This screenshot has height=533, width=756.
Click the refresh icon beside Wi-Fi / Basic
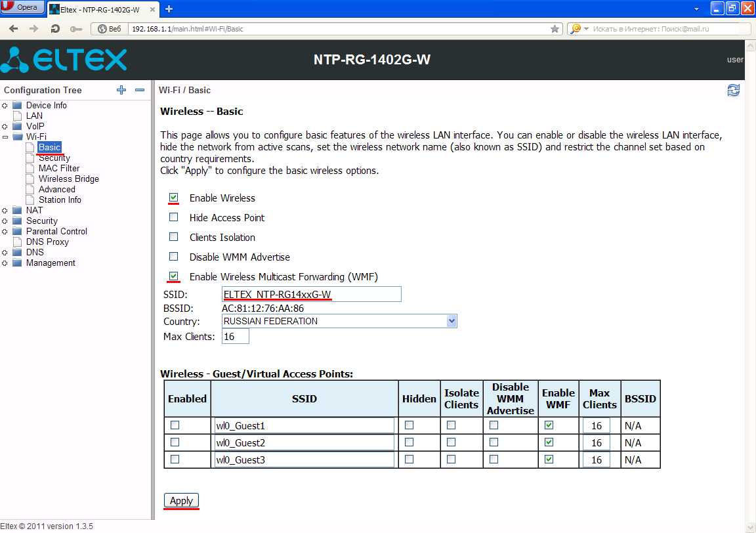733,91
